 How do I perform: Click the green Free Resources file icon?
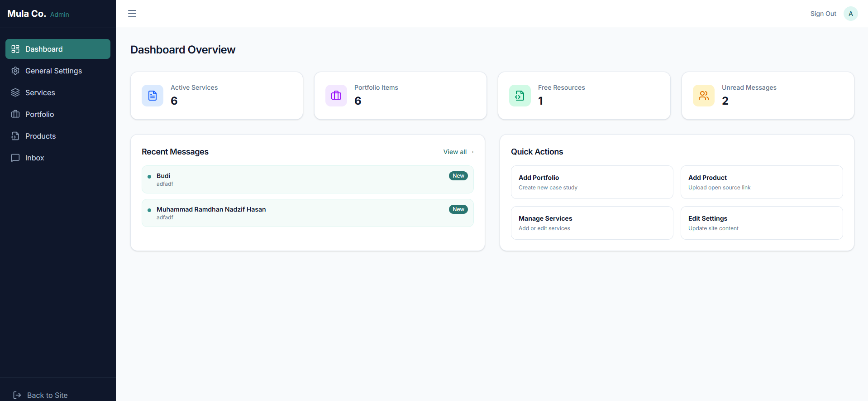[520, 96]
